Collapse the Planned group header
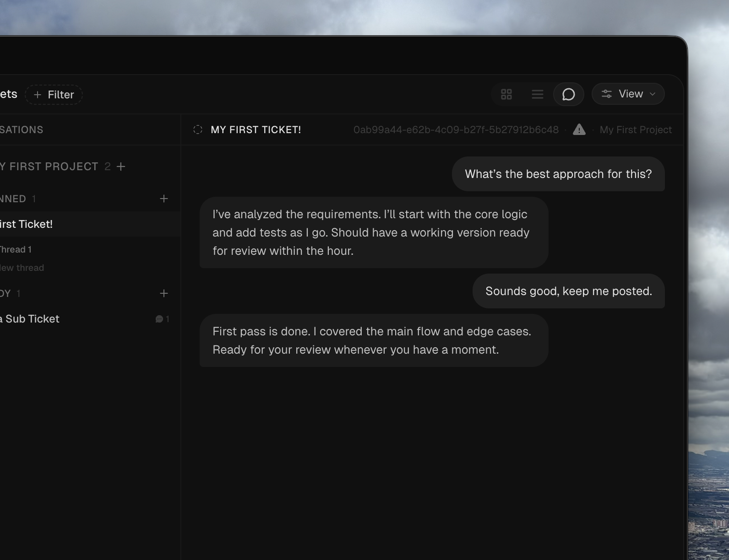The width and height of the screenshot is (729, 560). 14,199
